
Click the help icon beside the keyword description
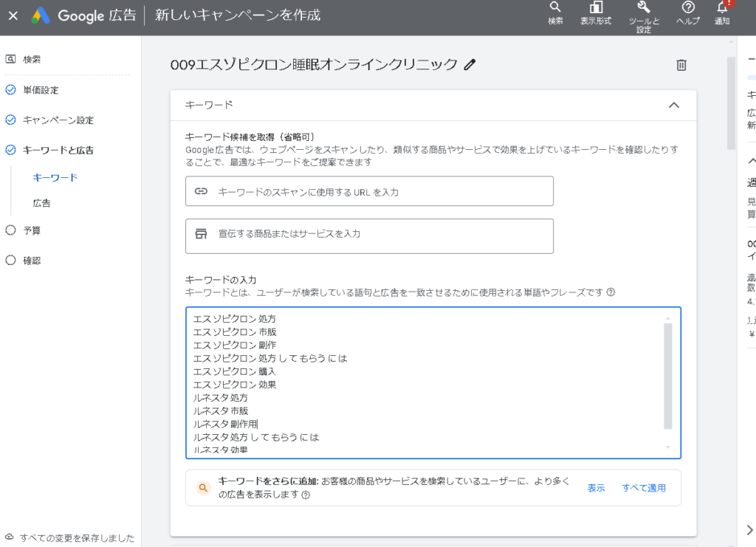[x=611, y=292]
